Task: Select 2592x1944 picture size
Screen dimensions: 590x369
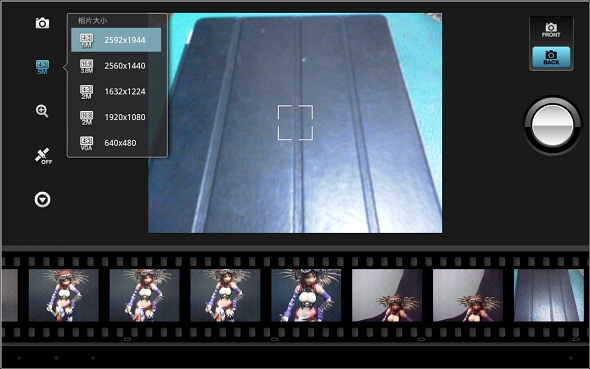Action: 116,40
